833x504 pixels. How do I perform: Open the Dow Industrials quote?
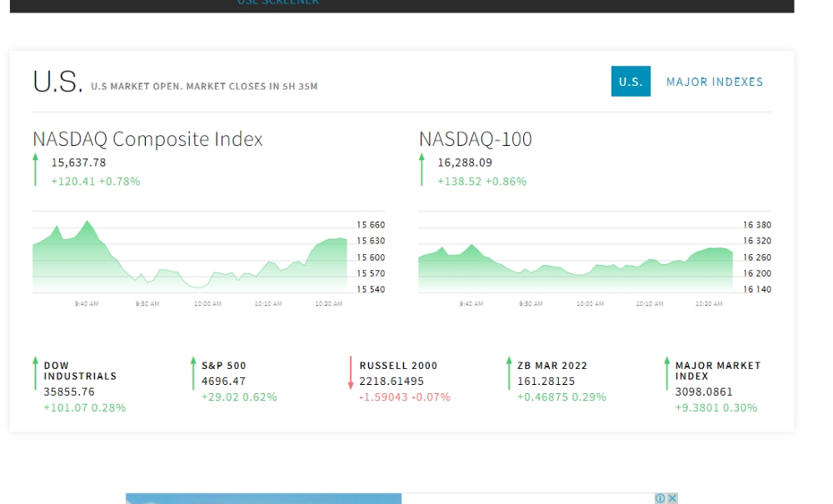(x=80, y=371)
